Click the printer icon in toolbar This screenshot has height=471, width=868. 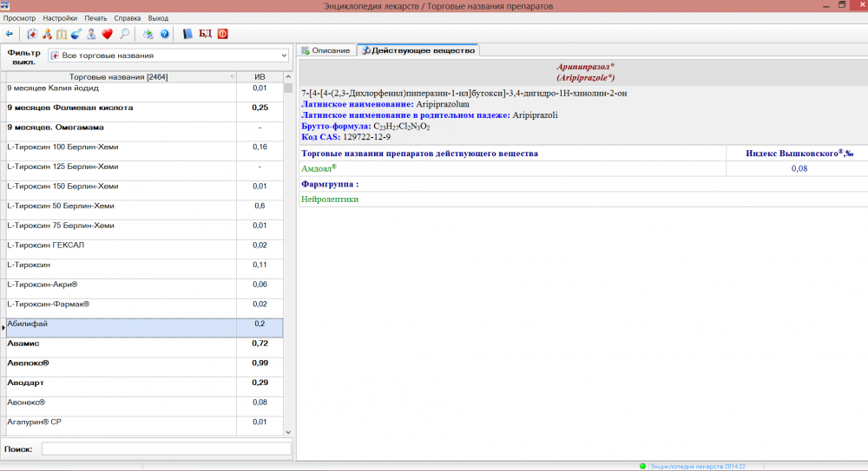148,34
